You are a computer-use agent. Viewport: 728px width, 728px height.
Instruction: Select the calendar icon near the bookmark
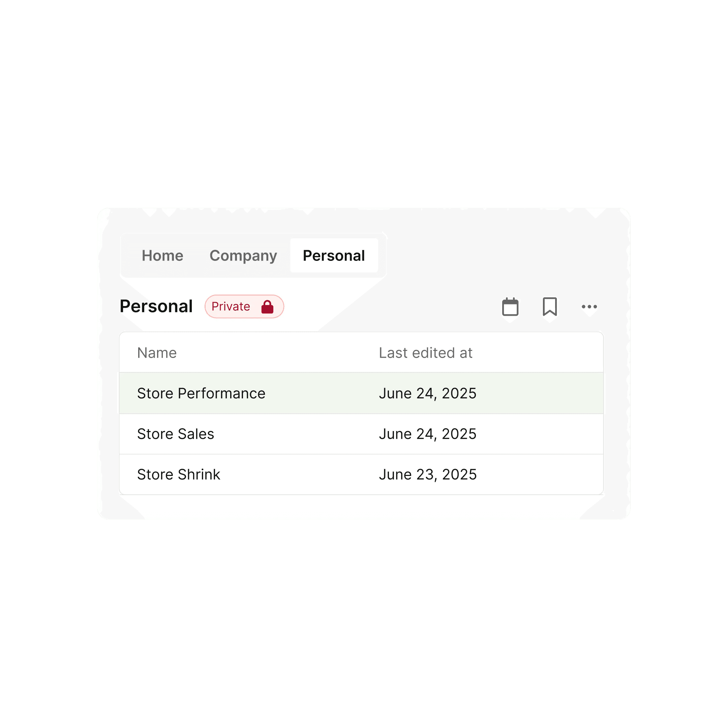[x=511, y=306]
